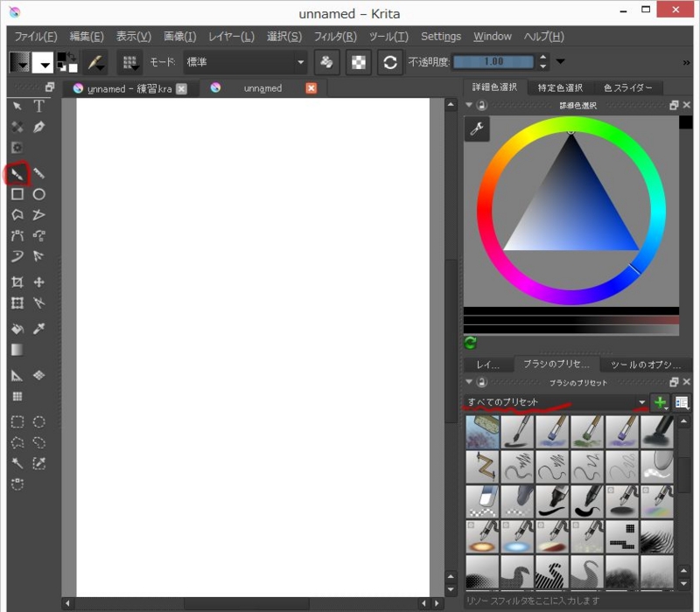
Task: Select the Freehand Brush tool
Action: coord(17,174)
